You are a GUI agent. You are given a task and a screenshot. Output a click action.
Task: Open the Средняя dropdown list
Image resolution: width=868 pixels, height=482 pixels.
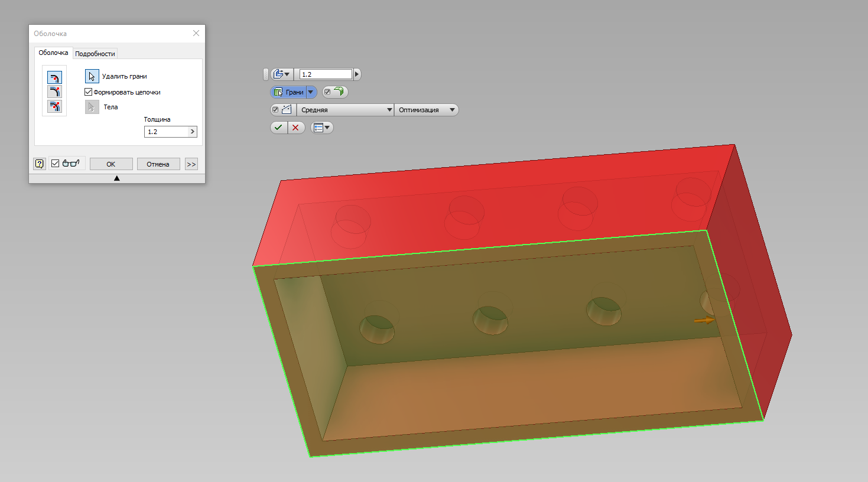point(345,110)
